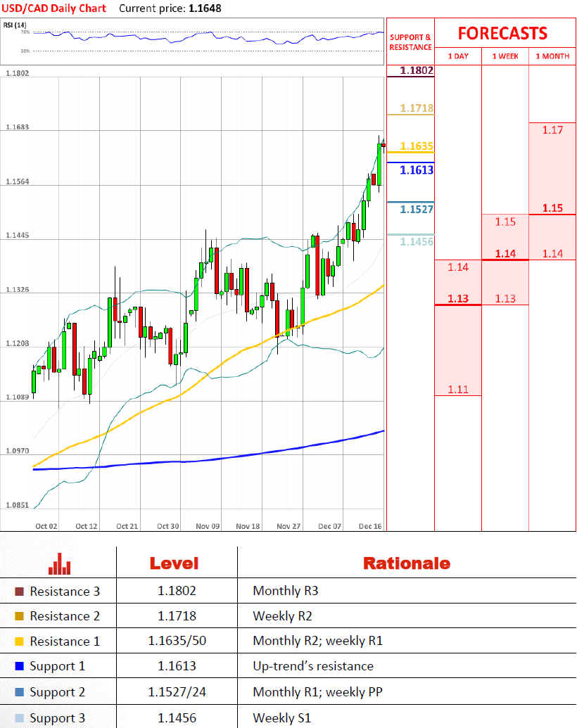Click the Oct 02 date axis label

coord(46,527)
